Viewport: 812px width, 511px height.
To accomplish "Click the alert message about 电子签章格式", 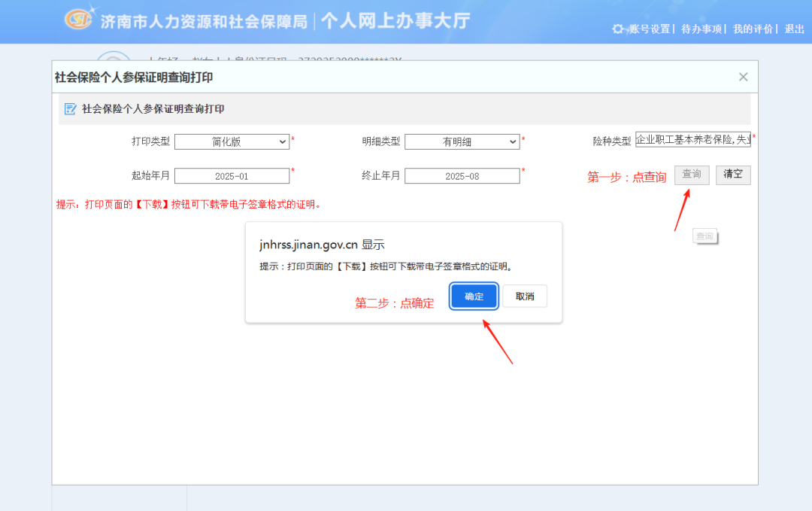I will (x=387, y=266).
